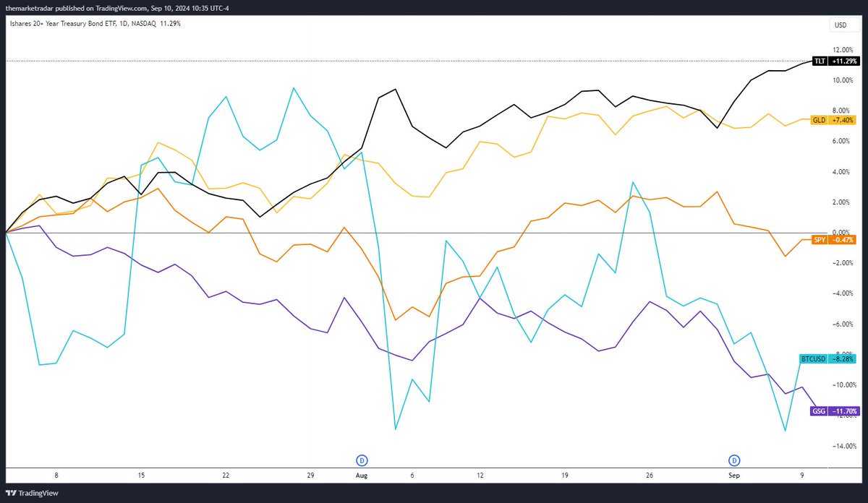Click the 0.00% level on the price scale

tap(841, 232)
